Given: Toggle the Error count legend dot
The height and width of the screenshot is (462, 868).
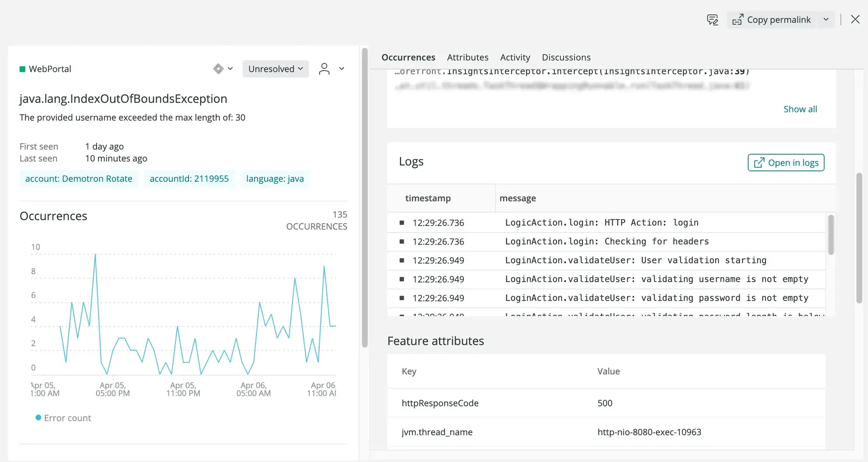Looking at the screenshot, I should click(x=38, y=418).
